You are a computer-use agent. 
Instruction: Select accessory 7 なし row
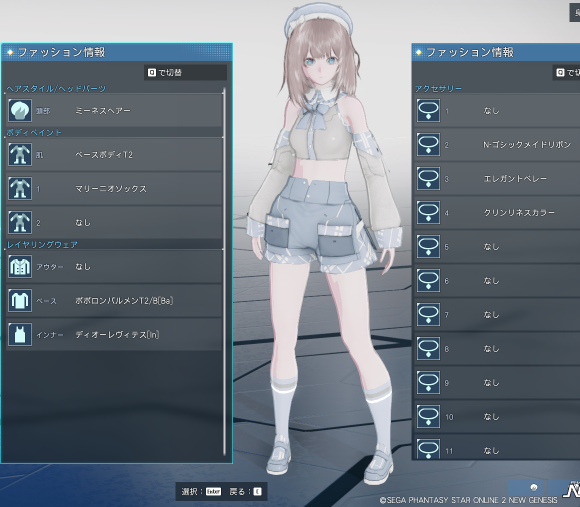tap(497, 315)
